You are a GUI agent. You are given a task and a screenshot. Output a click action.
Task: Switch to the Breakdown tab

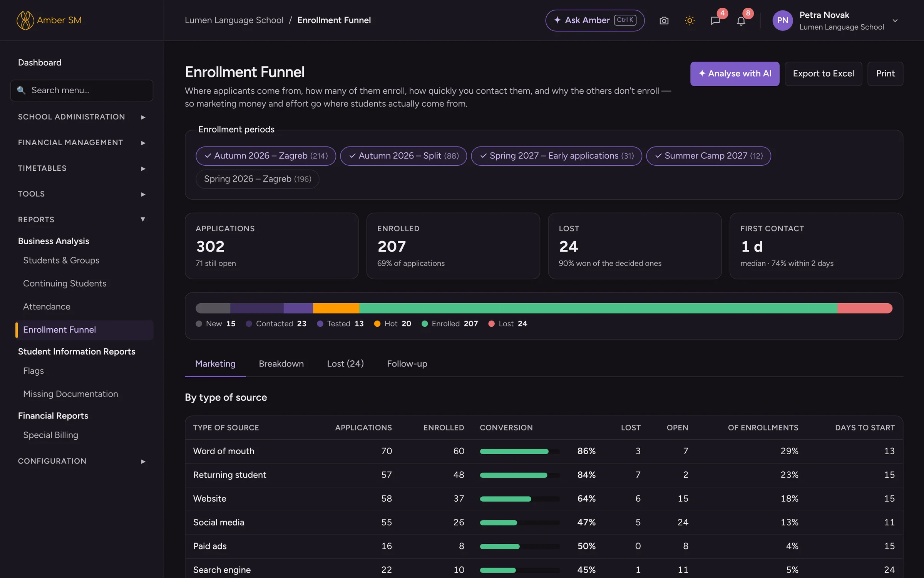pos(281,363)
